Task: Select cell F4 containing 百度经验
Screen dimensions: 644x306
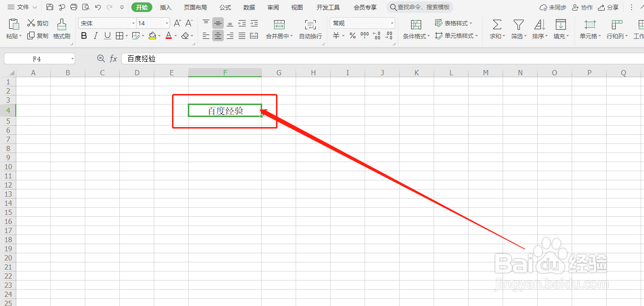Action: 225,110
